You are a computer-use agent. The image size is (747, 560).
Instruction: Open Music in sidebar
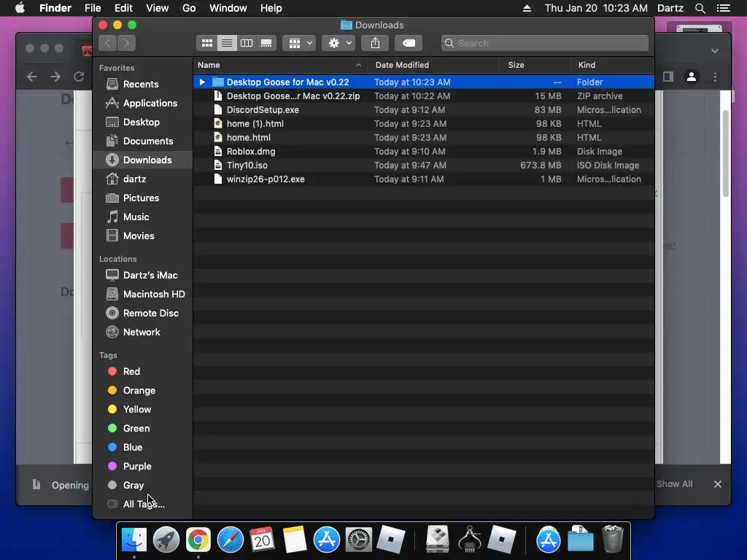(x=143, y=217)
